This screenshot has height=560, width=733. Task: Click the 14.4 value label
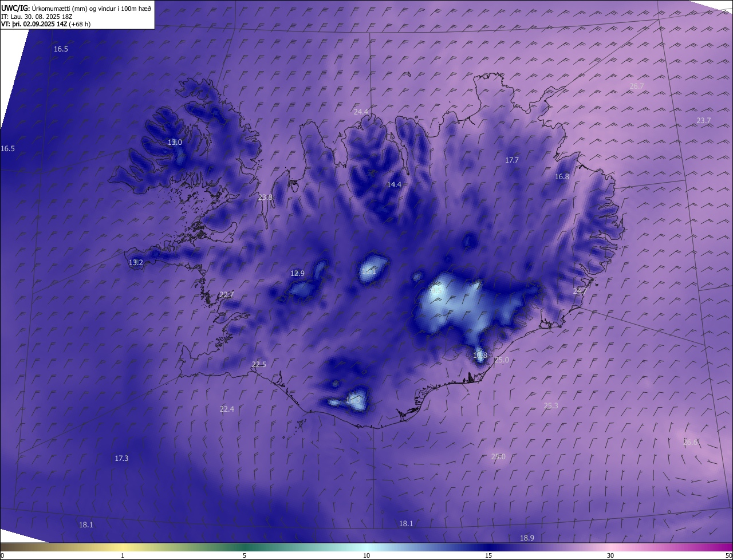point(394,184)
